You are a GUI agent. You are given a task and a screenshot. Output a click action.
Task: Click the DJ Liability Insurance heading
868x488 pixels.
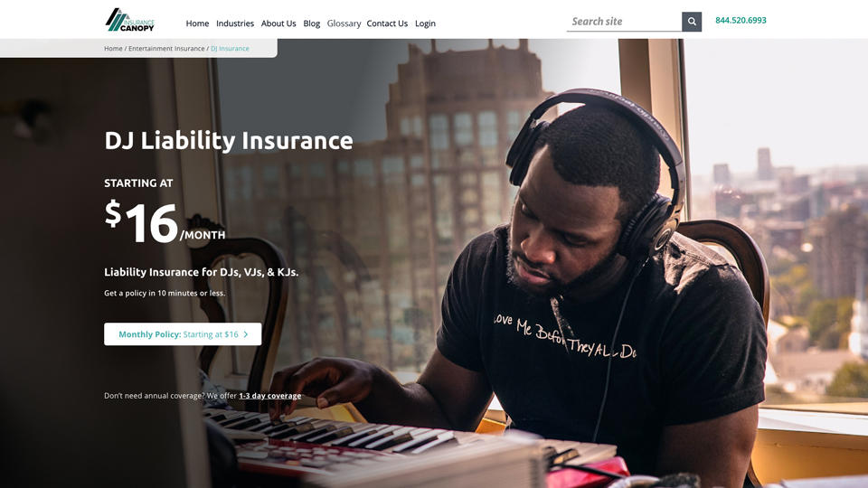coord(229,141)
